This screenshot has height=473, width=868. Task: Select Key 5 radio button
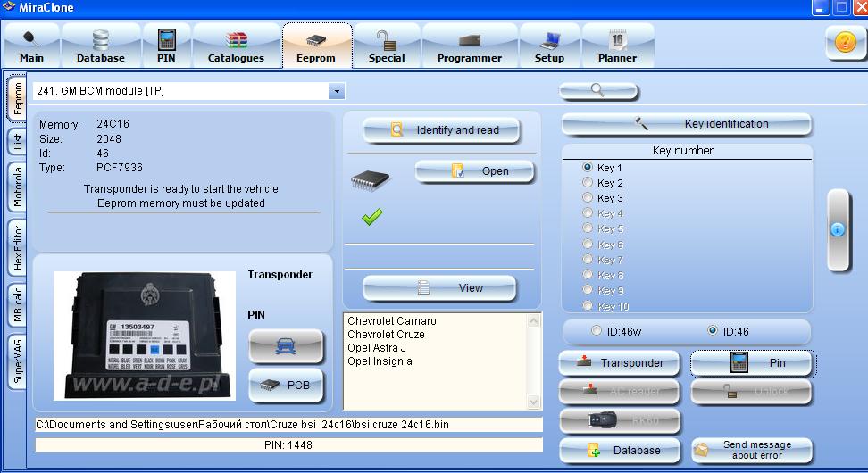pyautogui.click(x=588, y=228)
